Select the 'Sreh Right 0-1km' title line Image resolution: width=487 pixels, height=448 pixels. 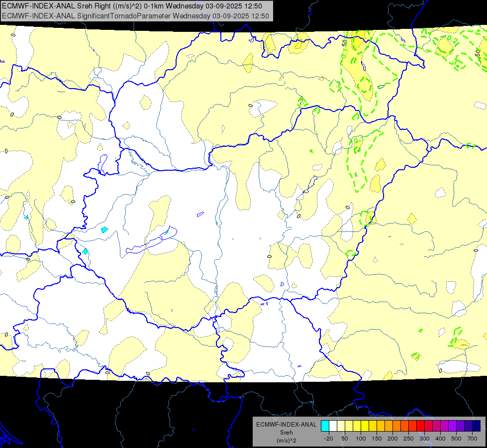coord(132,6)
